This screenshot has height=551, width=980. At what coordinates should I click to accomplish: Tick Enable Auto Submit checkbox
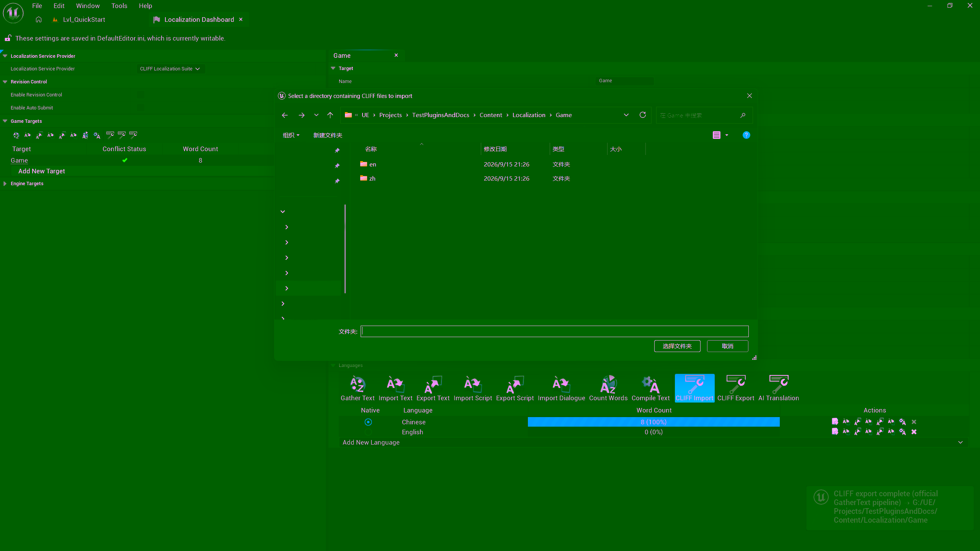pyautogui.click(x=141, y=108)
